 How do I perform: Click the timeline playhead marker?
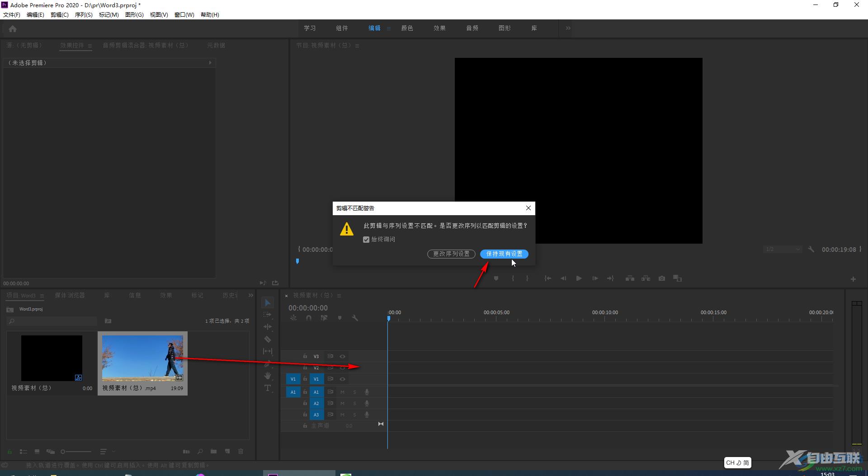[388, 319]
